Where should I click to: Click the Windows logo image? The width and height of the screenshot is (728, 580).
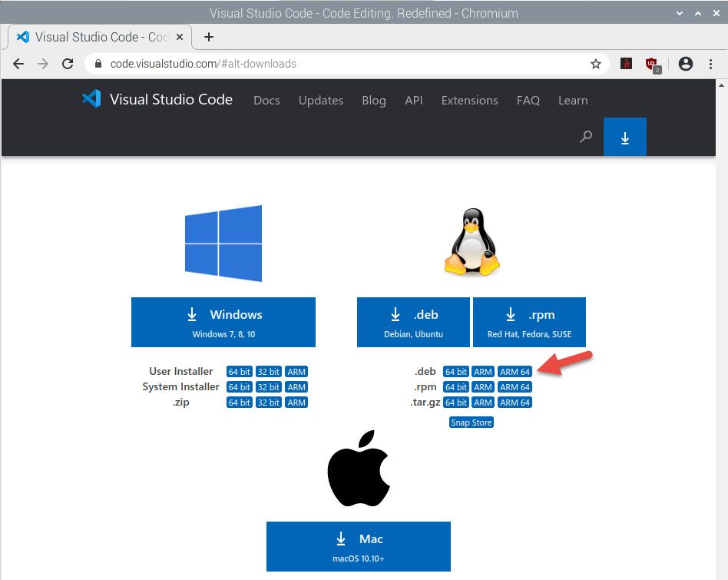223,244
